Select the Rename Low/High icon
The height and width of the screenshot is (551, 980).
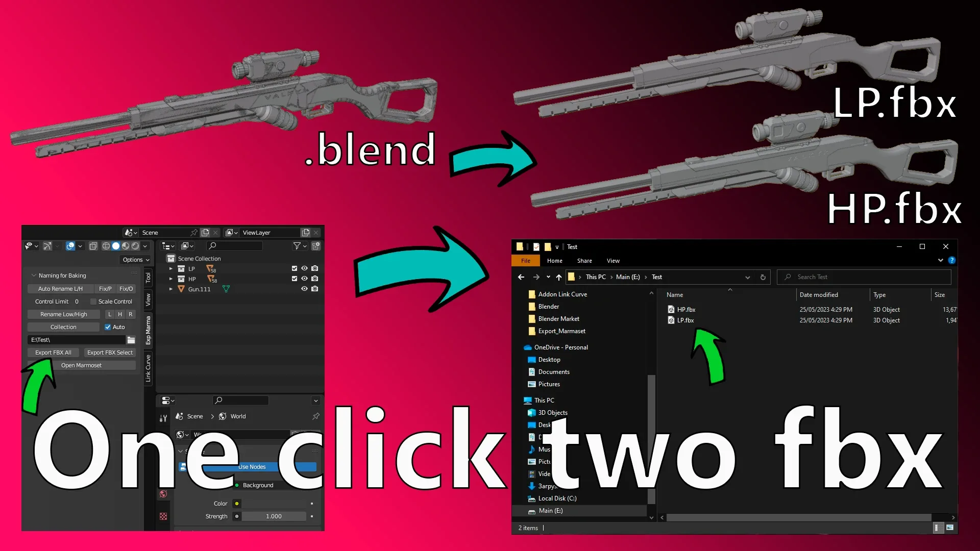(x=63, y=314)
